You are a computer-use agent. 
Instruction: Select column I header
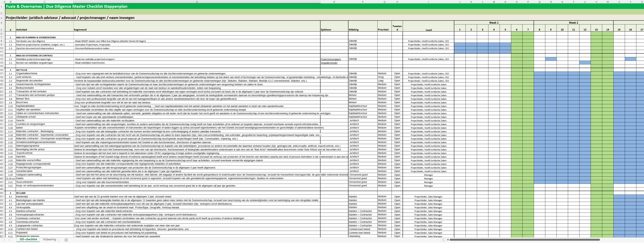428,2
